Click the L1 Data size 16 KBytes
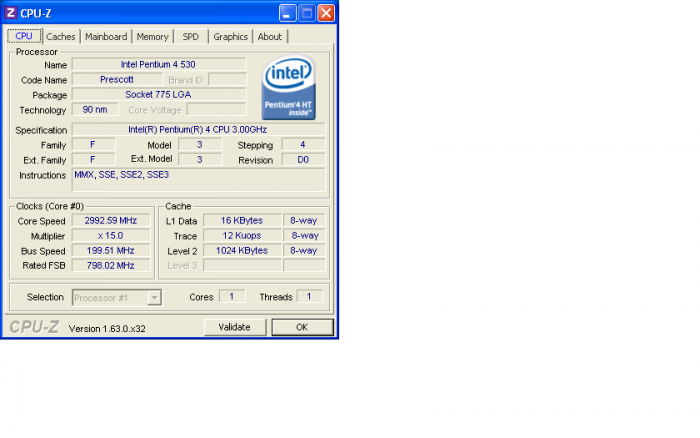Image resolution: width=700 pixels, height=438 pixels. [x=242, y=221]
